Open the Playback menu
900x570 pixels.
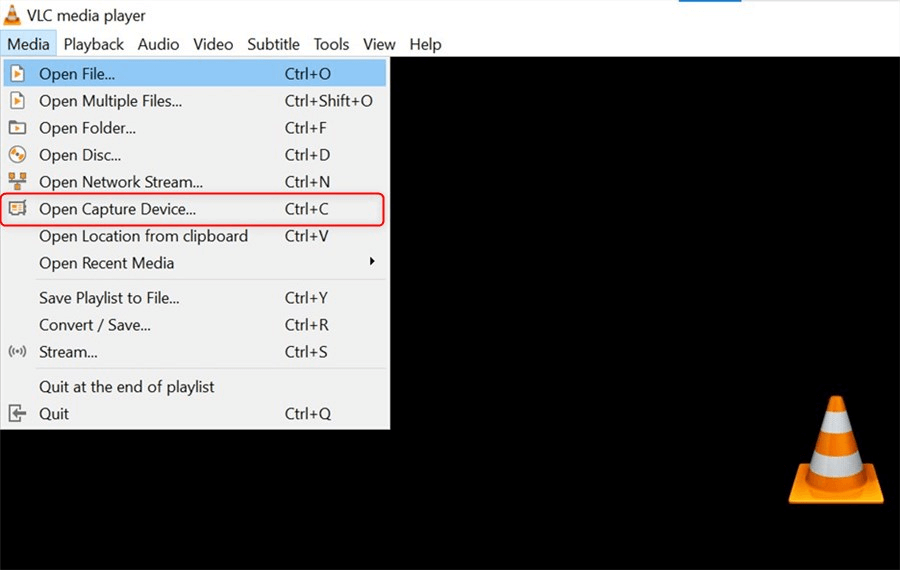click(94, 44)
